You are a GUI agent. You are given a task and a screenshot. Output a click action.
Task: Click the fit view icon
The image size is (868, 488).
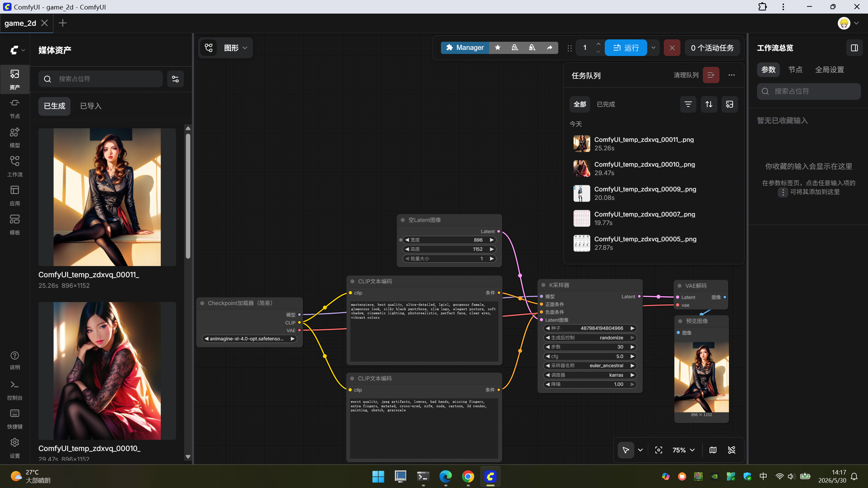[659, 450]
